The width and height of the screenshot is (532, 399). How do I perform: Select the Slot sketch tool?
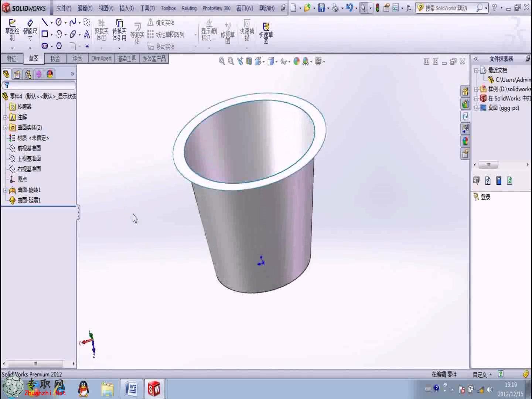(x=45, y=46)
